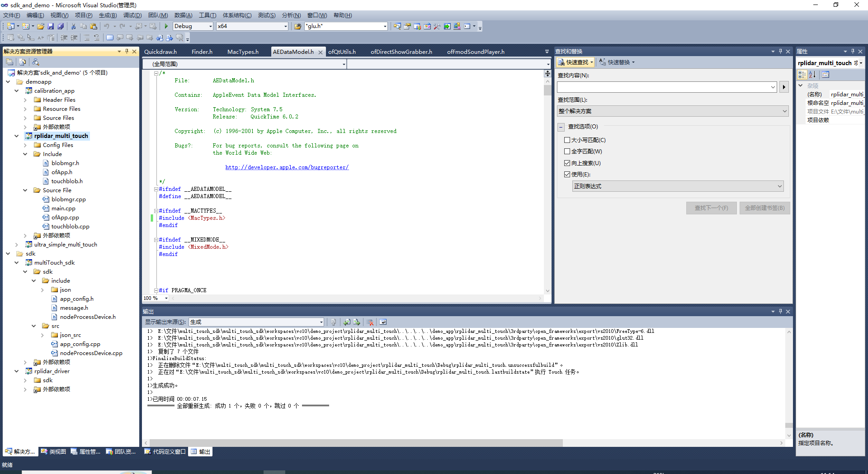Click the Clear All output icon
Screen dimensions: 868x474
(x=370, y=322)
